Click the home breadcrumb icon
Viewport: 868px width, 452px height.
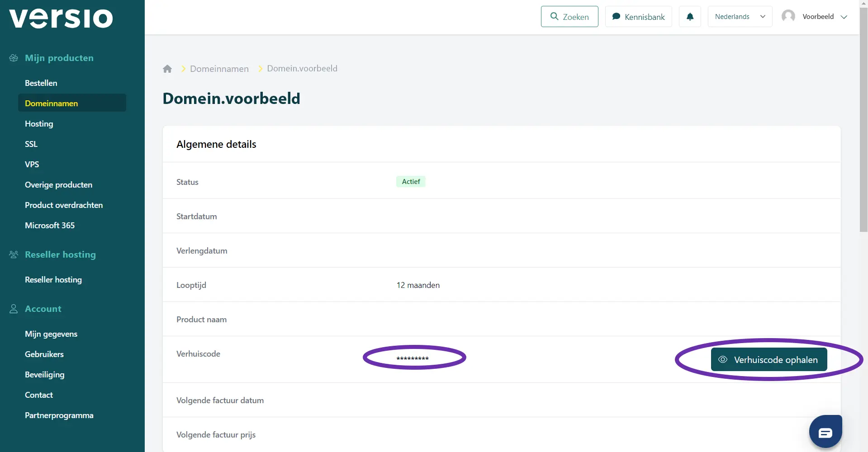pos(167,69)
